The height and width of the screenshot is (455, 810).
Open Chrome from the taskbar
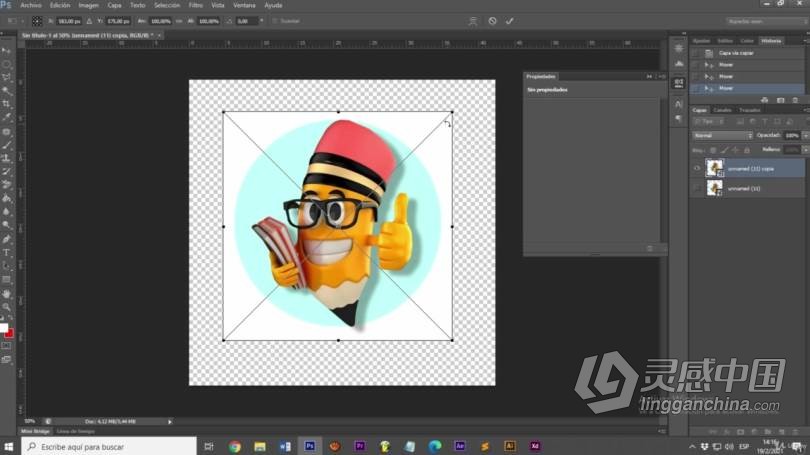click(x=235, y=446)
